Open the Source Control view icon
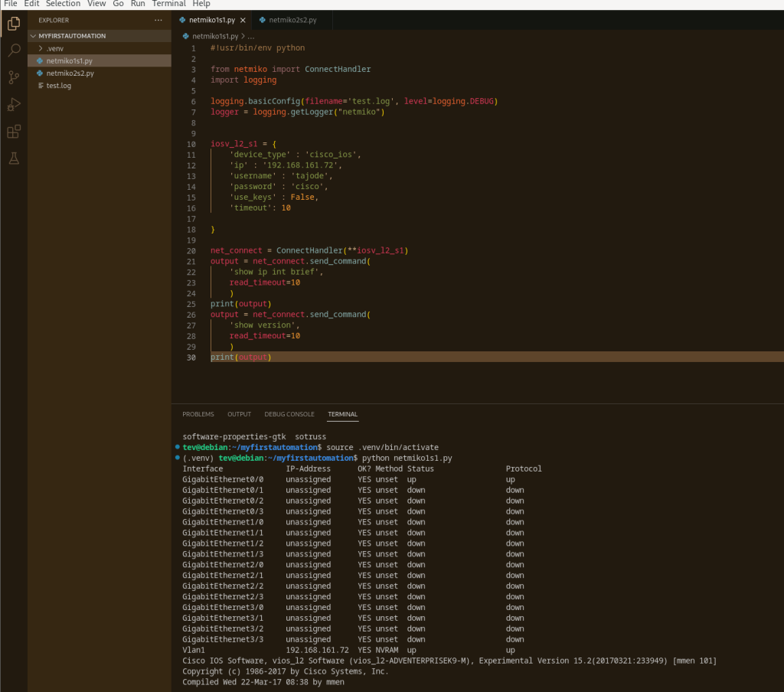The image size is (784, 692). pyautogui.click(x=13, y=77)
